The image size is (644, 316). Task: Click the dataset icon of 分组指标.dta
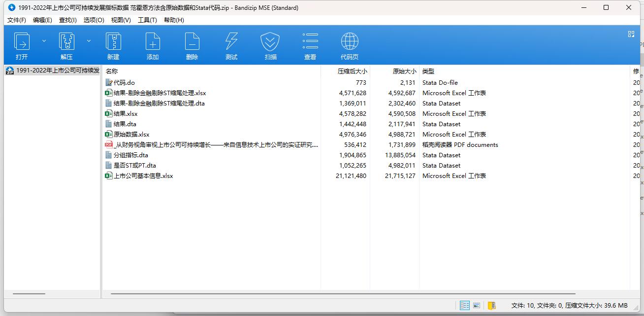pyautogui.click(x=109, y=155)
